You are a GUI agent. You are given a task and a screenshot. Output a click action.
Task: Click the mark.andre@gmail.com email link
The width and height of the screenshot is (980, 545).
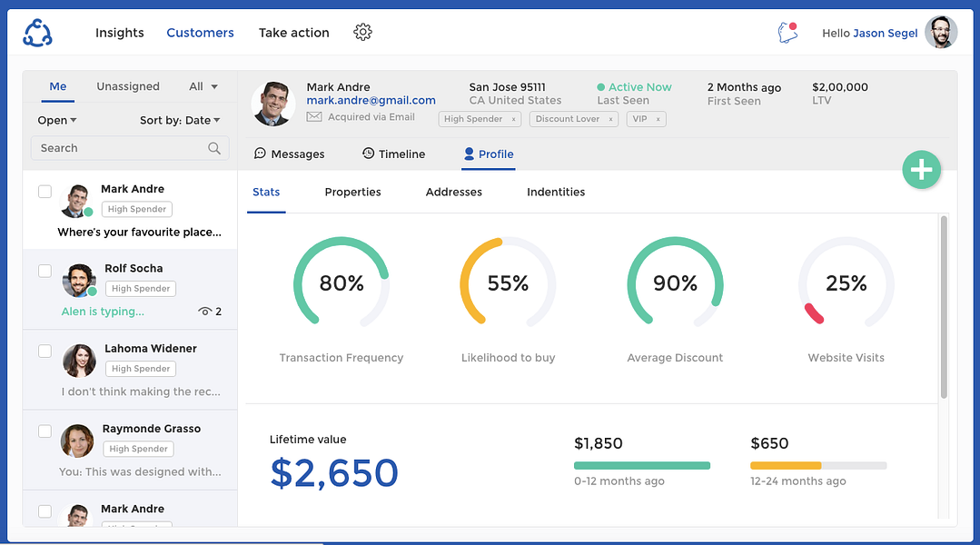(x=371, y=101)
